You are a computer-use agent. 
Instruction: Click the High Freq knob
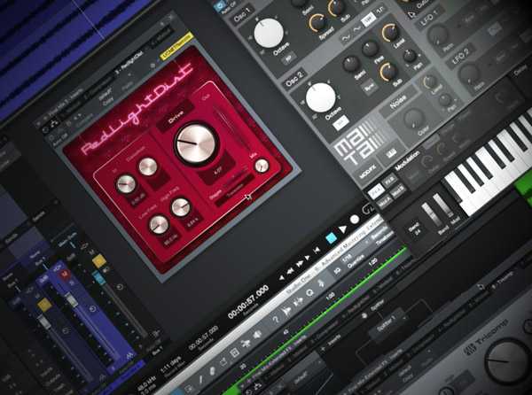(181, 207)
